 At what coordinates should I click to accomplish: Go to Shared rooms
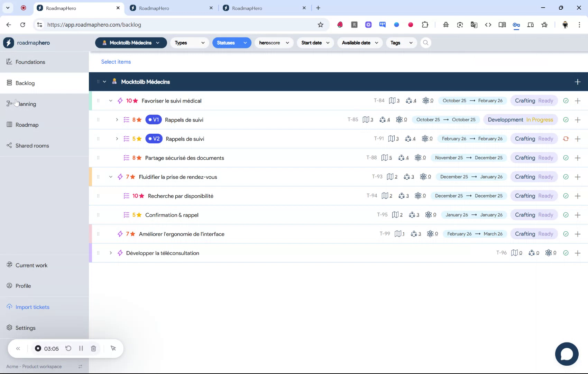coord(32,145)
